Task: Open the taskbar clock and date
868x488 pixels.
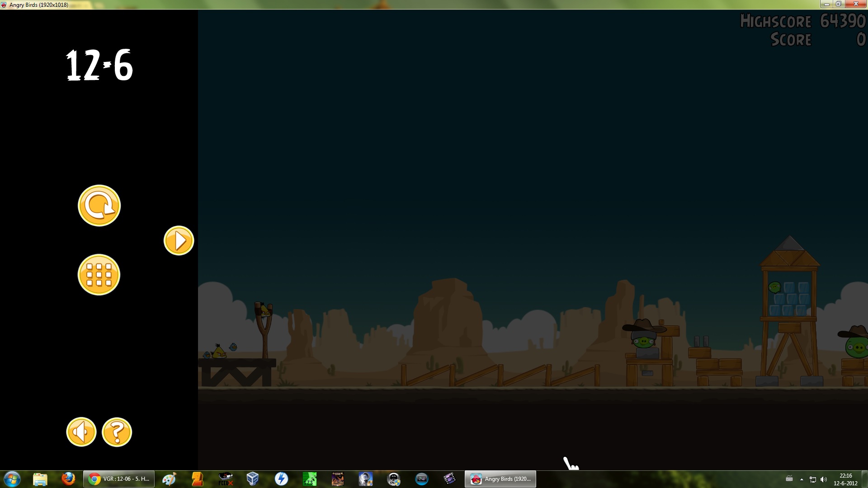Action: (845, 479)
